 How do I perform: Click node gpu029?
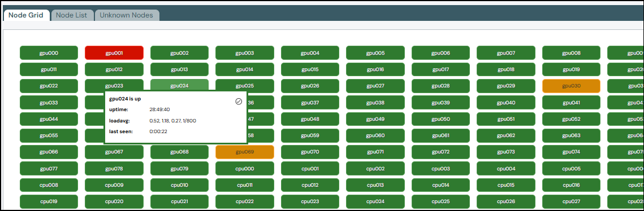click(x=506, y=86)
